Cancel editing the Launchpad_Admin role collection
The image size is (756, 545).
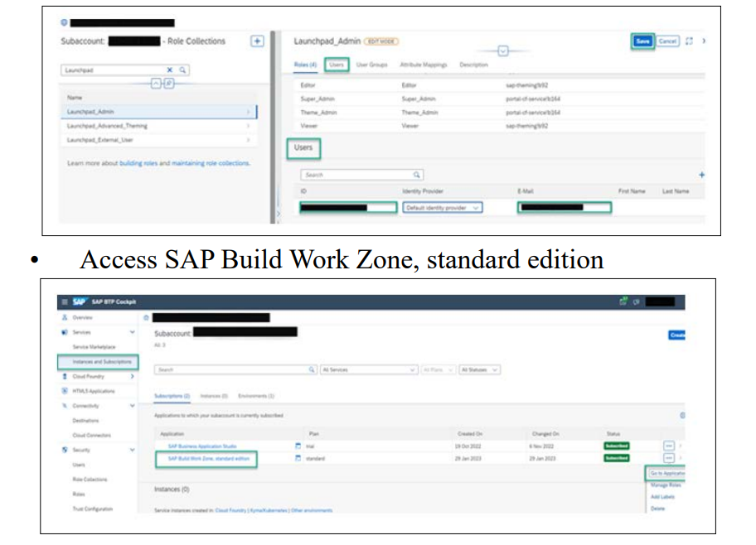coord(668,41)
